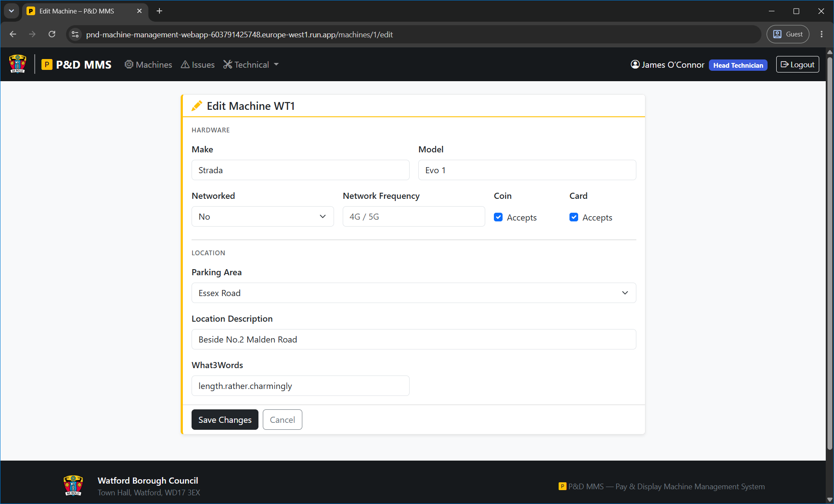Viewport: 834px width, 504px height.
Task: Click the browser back arrow
Action: (x=13, y=34)
